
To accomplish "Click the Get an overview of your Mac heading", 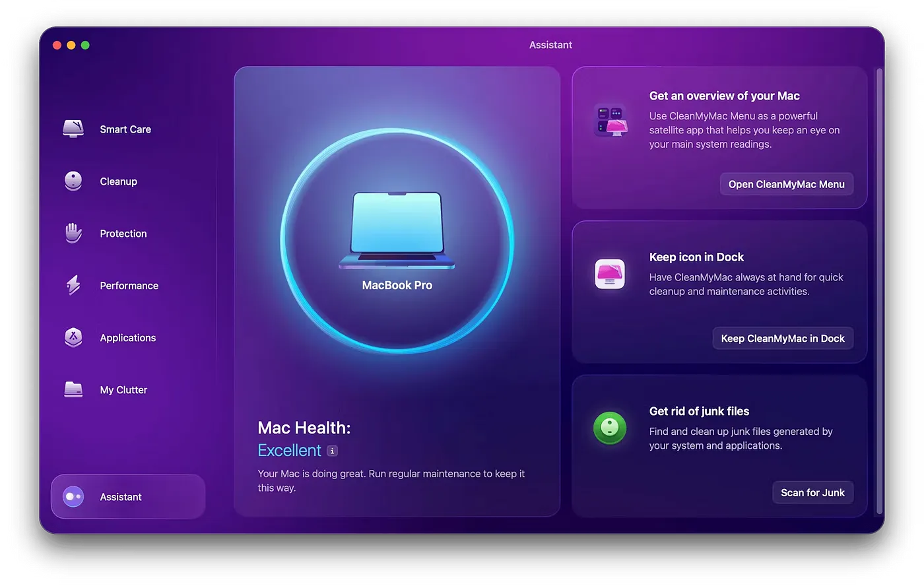I will point(724,96).
